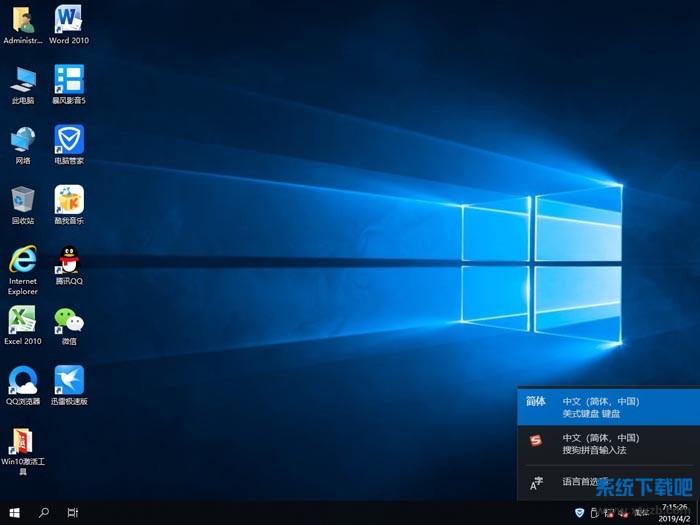Open the 网络 network icon
This screenshot has height=525, width=700.
click(x=22, y=140)
